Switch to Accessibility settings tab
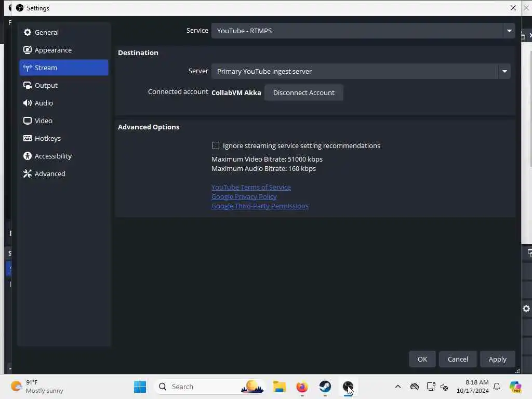 64,156
